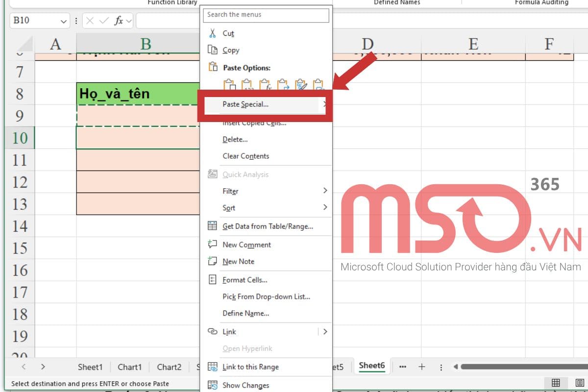Viewport: 588px width, 392px height.
Task: Open Format Cells... from context menu
Action: tap(245, 280)
